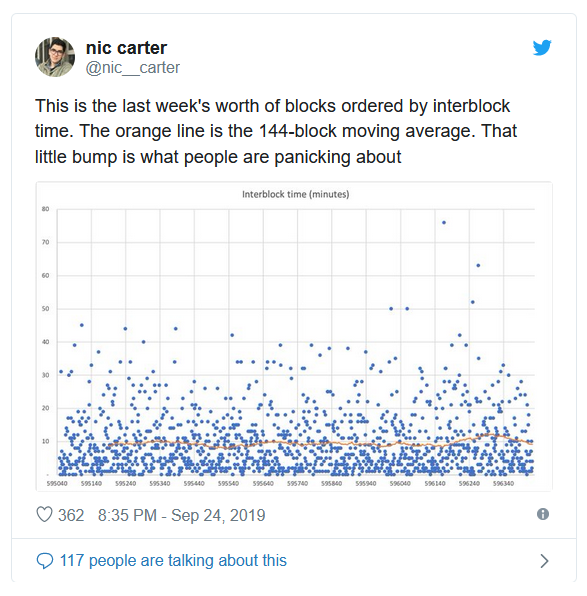Viewport: 587px width, 596px height.
Task: Like the tweet with heart icon
Action: 44,515
